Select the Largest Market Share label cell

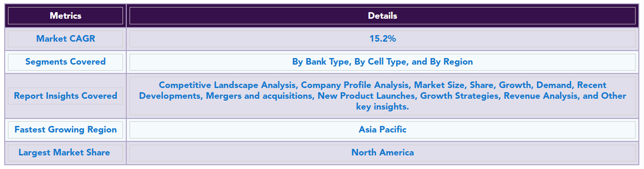[66, 153]
